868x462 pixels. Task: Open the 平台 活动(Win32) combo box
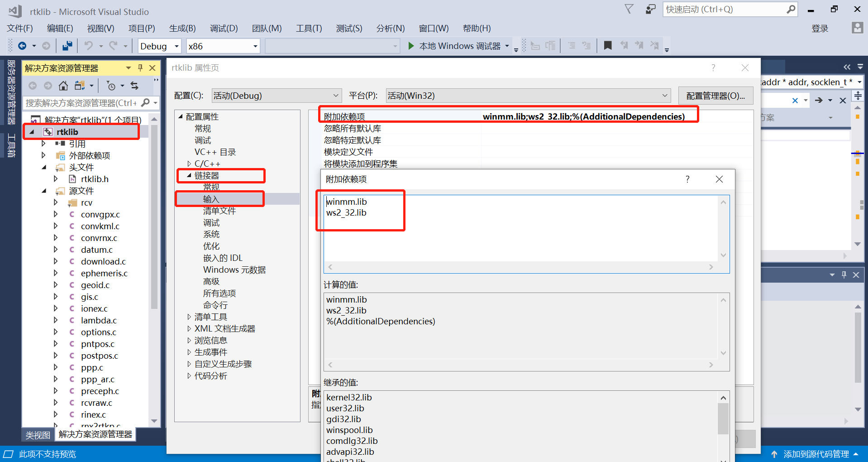(528, 96)
